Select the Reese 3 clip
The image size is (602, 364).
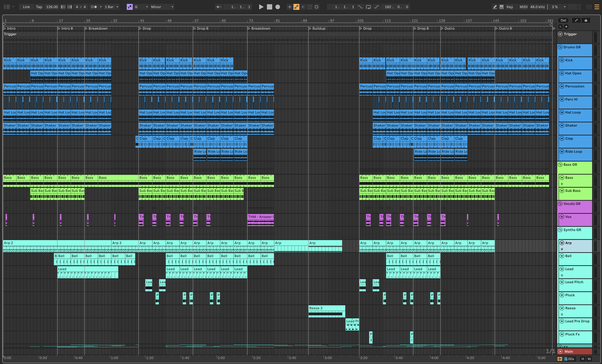327,311
